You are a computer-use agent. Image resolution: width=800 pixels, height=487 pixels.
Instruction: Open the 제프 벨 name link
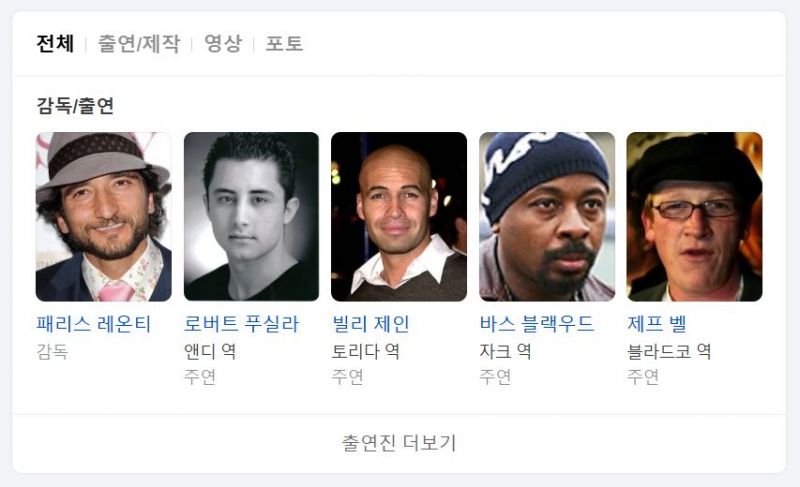pyautogui.click(x=657, y=324)
